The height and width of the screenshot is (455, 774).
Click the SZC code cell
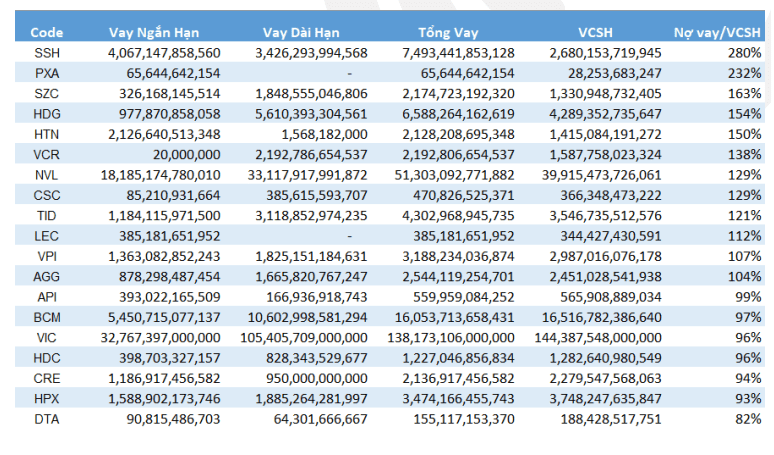[x=47, y=94]
